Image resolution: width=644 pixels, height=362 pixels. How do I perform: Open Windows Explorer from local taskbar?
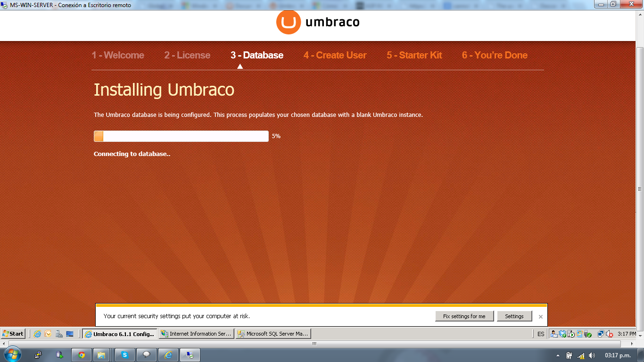point(101,355)
